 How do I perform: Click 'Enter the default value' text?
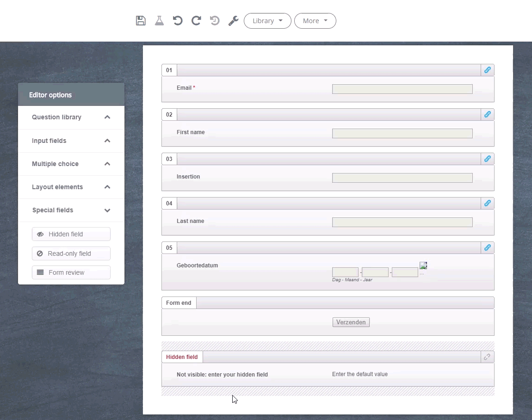(x=359, y=374)
